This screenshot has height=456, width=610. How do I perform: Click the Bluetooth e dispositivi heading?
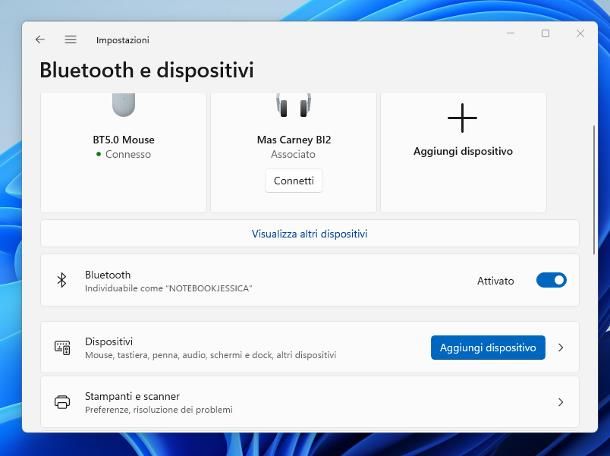[147, 70]
